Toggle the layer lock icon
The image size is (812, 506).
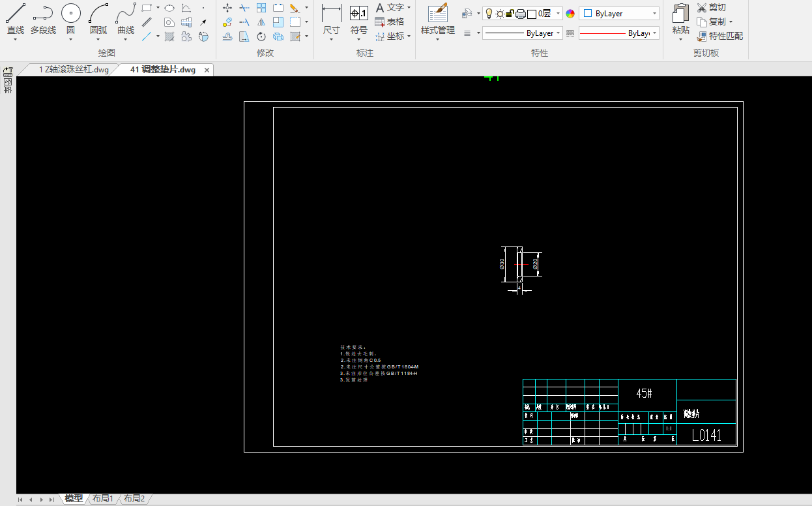coord(510,14)
